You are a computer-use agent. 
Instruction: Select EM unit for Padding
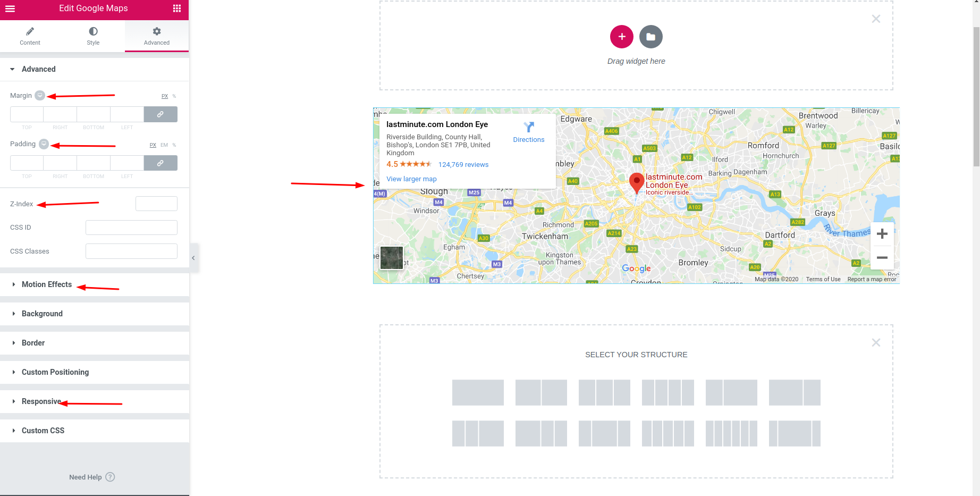(164, 145)
